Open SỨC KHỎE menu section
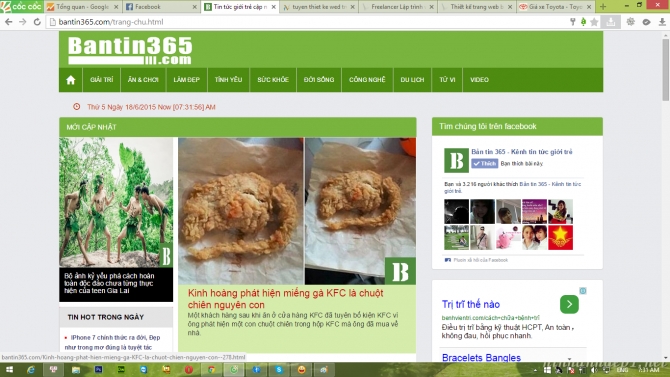670x377 pixels. point(273,80)
